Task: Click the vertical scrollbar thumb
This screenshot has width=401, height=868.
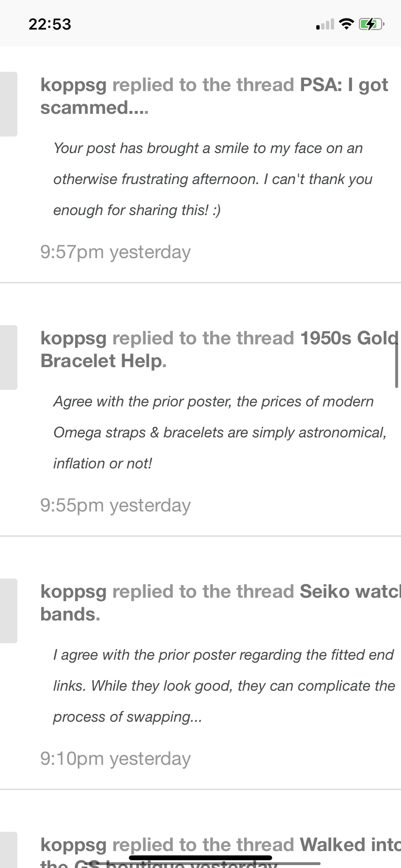Action: coord(397,363)
